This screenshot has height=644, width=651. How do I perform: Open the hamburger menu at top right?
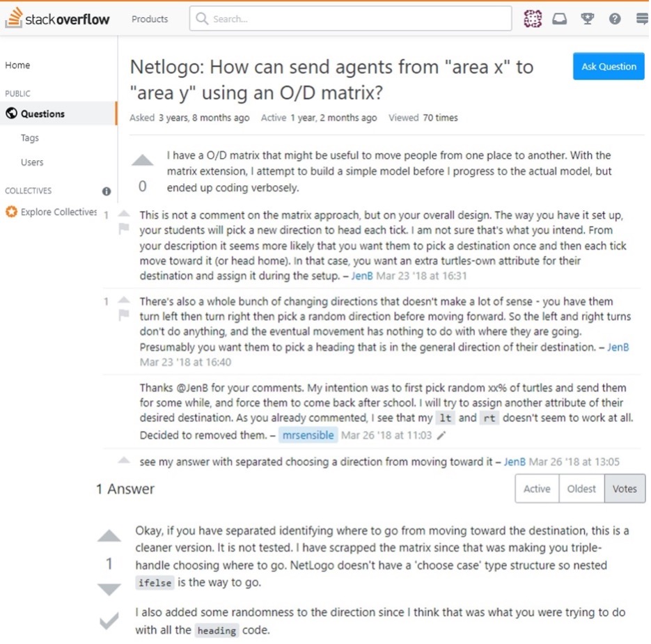pos(641,19)
